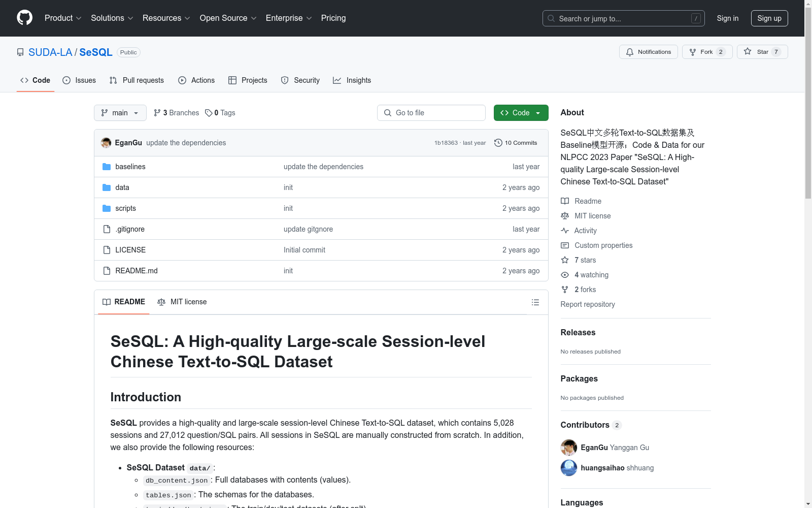Open the 'Initial commit' commit message
The height and width of the screenshot is (508, 812).
click(304, 250)
